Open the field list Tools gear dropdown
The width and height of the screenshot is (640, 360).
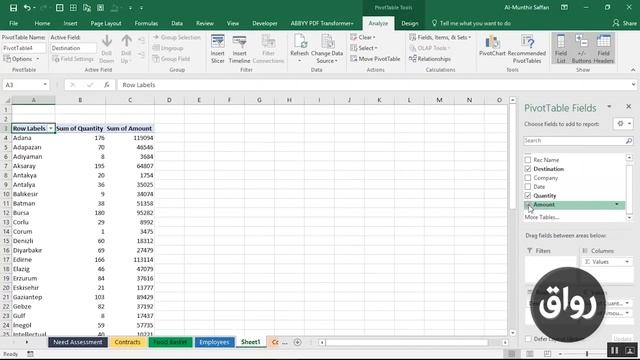(x=623, y=124)
